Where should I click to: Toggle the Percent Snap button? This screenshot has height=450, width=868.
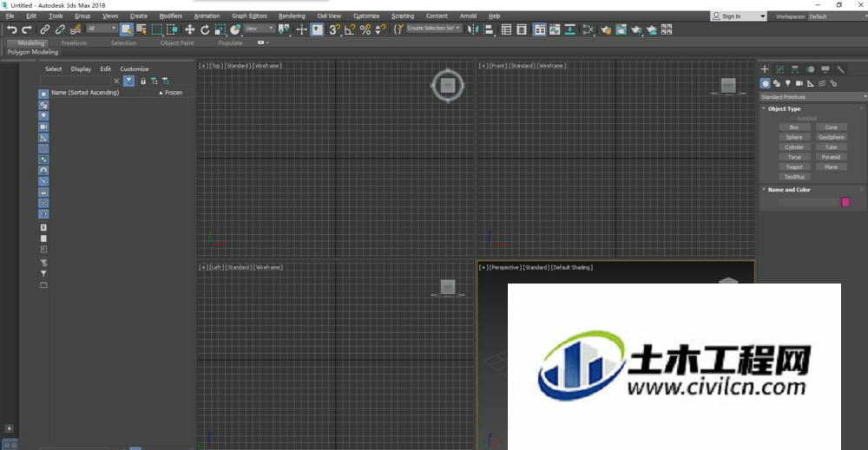pos(365,29)
